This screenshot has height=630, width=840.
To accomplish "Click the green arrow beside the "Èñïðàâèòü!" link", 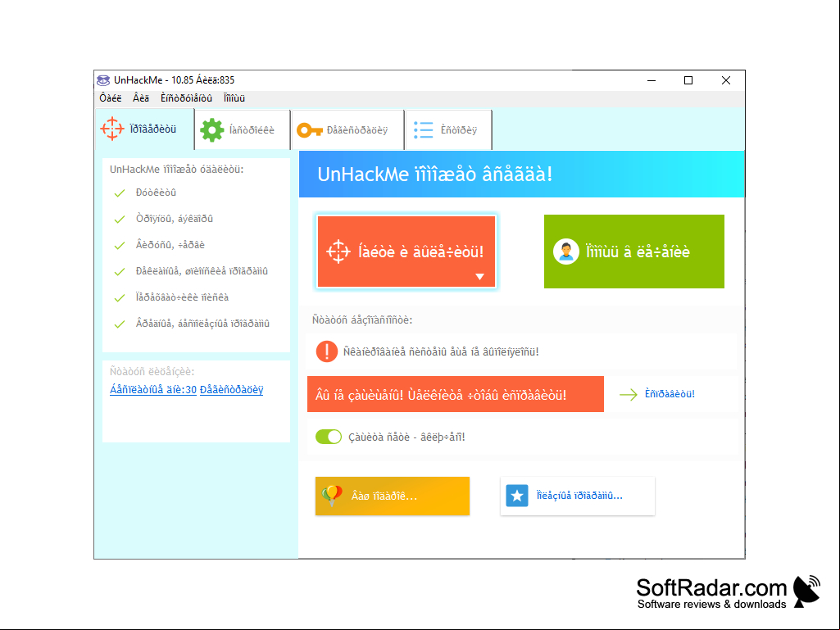I will (628, 395).
